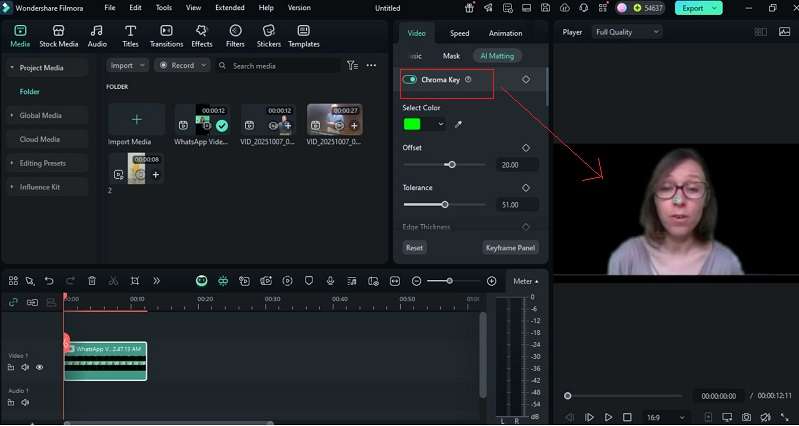
Task: Hide Video 1 track with eye icon
Action: pyautogui.click(x=39, y=367)
